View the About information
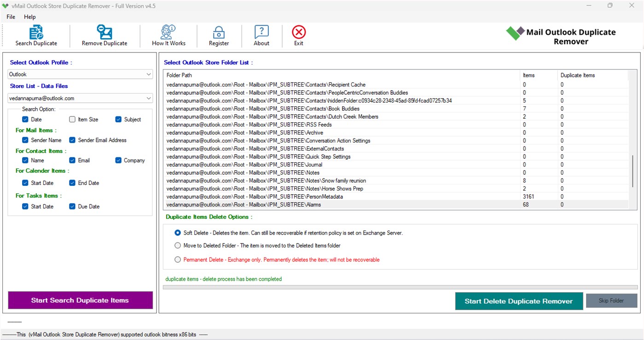 point(261,35)
